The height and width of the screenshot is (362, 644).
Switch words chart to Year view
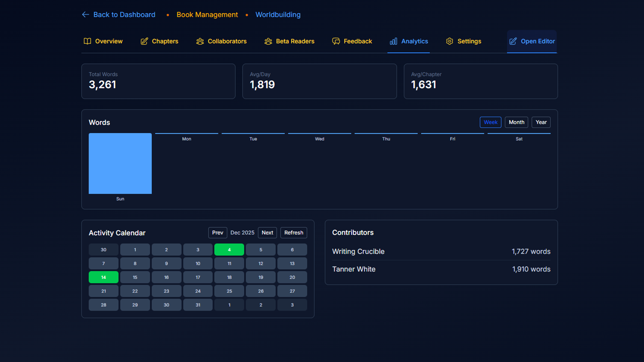541,122
